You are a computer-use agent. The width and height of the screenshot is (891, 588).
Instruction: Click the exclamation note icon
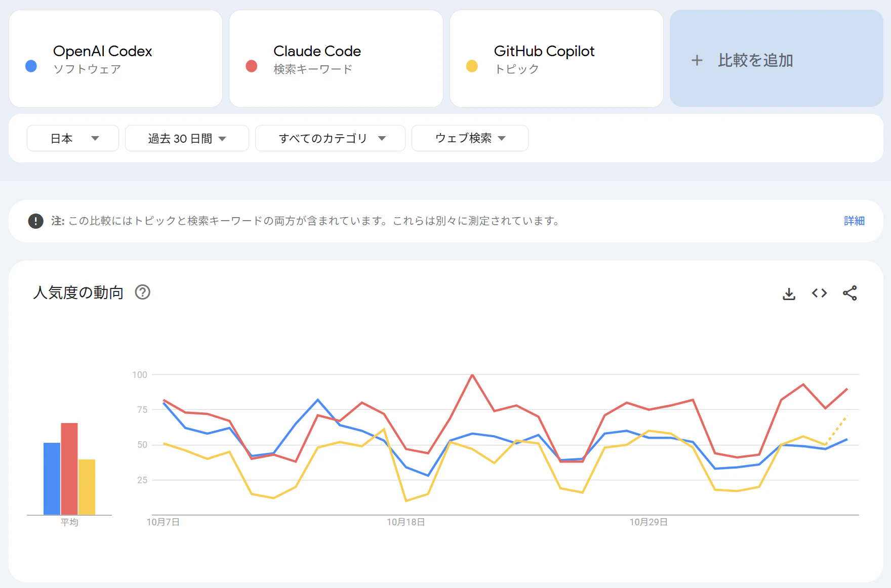(35, 221)
